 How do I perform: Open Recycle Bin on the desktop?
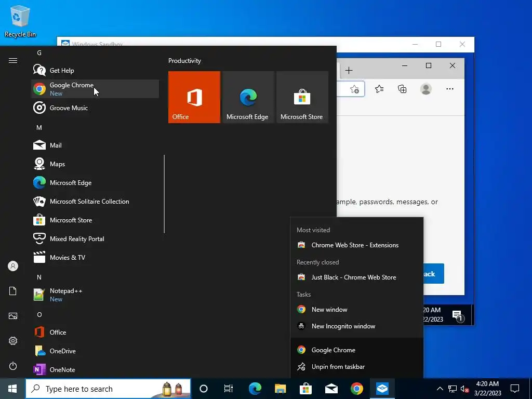20,21
